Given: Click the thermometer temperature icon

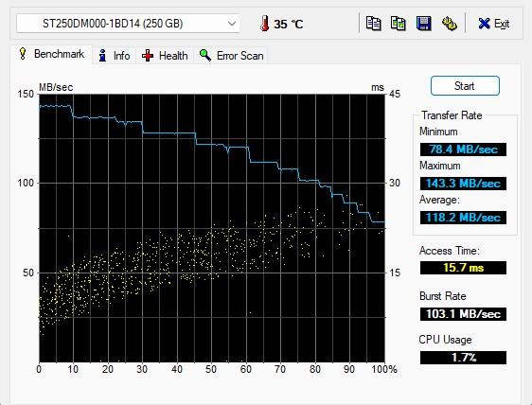Looking at the screenshot, I should click(x=264, y=24).
